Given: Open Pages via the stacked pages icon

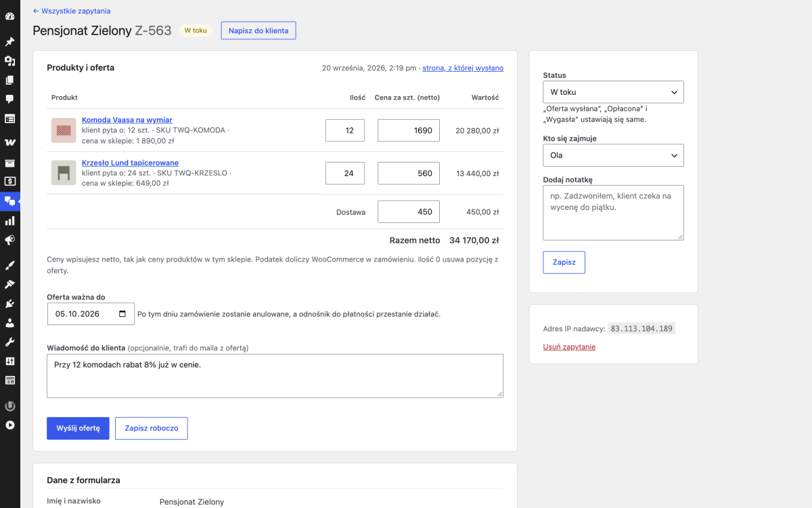Looking at the screenshot, I should [x=10, y=80].
